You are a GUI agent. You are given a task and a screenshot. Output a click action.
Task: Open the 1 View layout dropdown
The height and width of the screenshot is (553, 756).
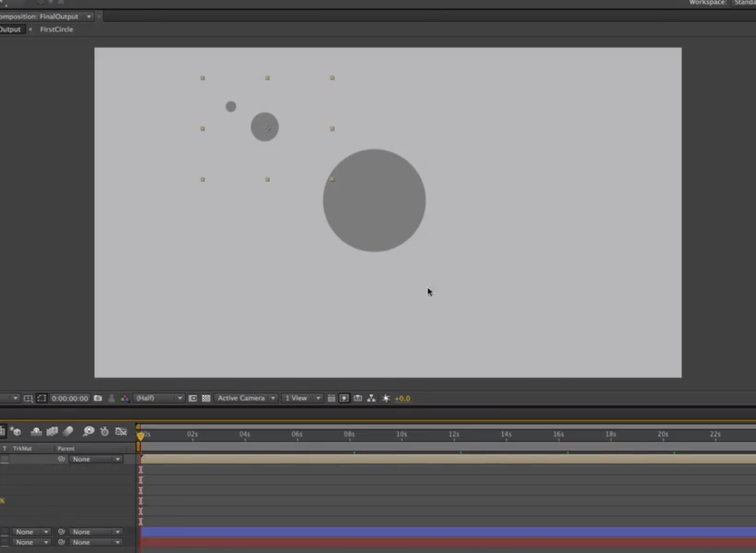click(x=302, y=398)
